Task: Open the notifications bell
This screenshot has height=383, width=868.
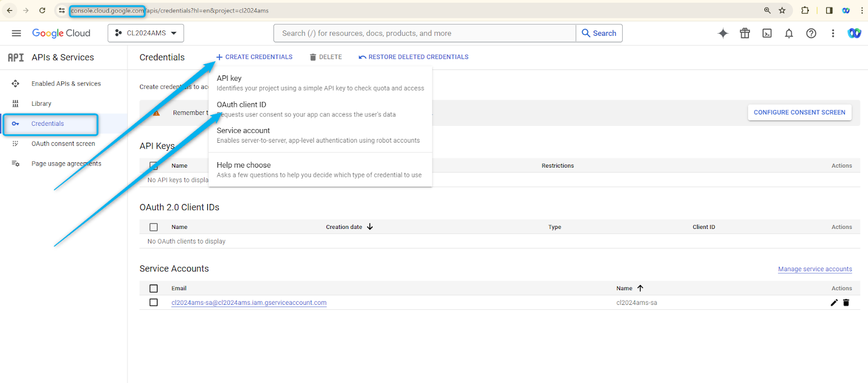Action: [x=789, y=33]
